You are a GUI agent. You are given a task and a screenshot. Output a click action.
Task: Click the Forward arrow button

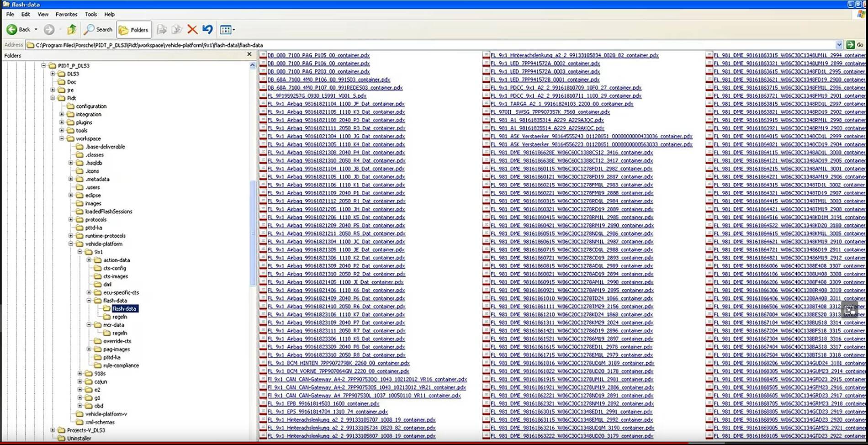(x=49, y=30)
